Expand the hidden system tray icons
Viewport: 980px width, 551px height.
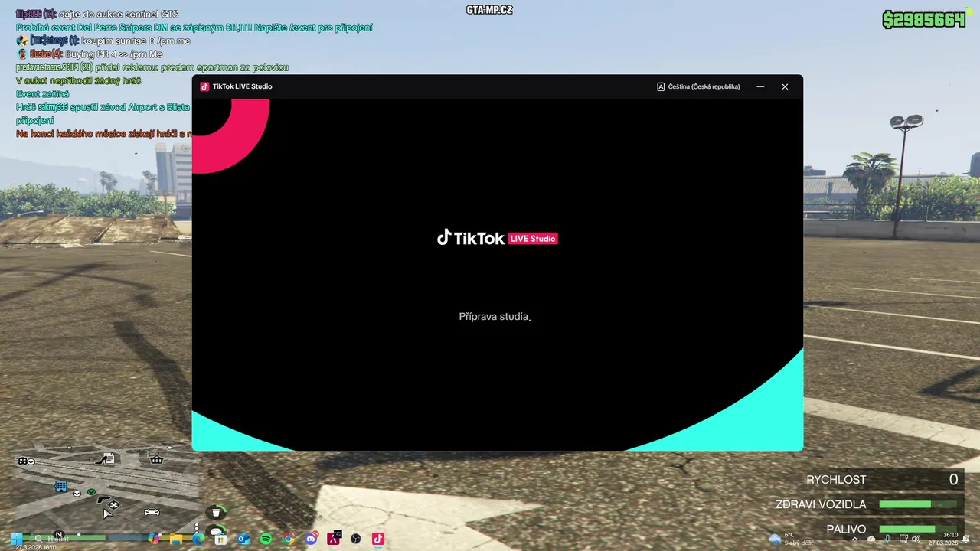[854, 539]
